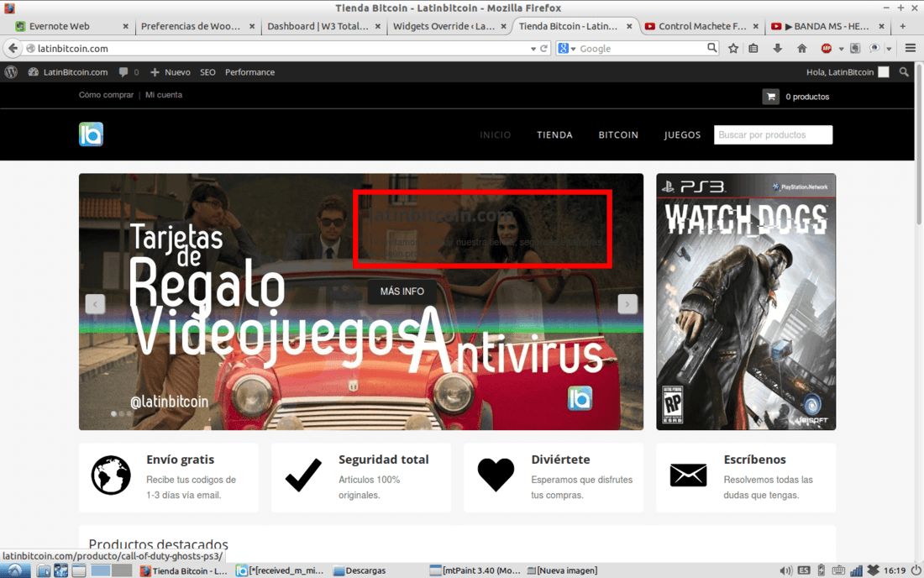Open JUEGOS in site navigation
This screenshot has width=924, height=578.
tap(682, 134)
